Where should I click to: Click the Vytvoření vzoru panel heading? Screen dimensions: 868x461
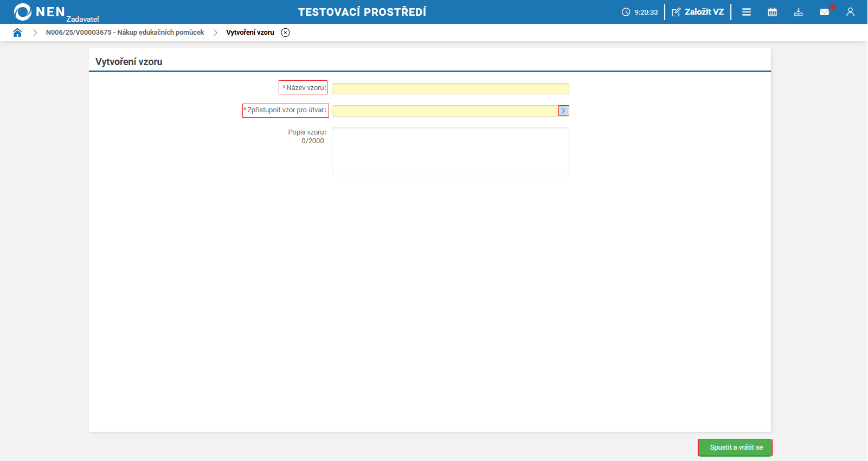(x=129, y=62)
